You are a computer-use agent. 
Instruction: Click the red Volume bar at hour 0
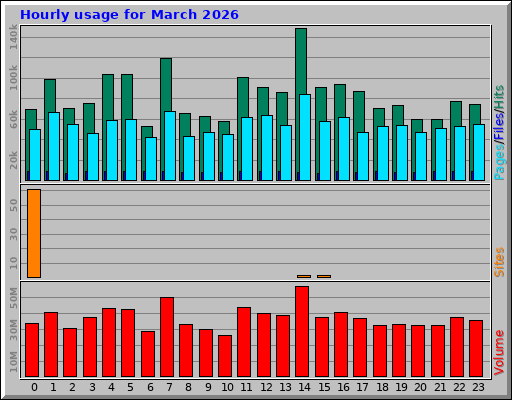[x=32, y=350]
